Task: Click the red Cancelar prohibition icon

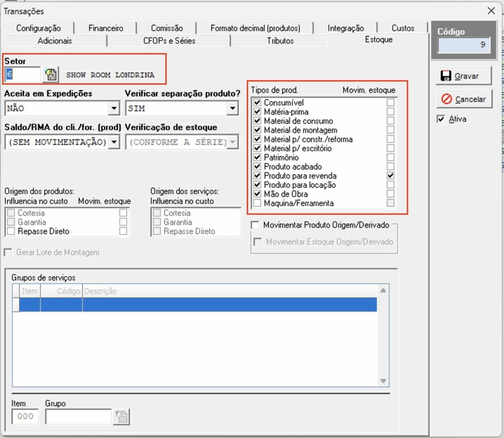Action: coord(446,99)
